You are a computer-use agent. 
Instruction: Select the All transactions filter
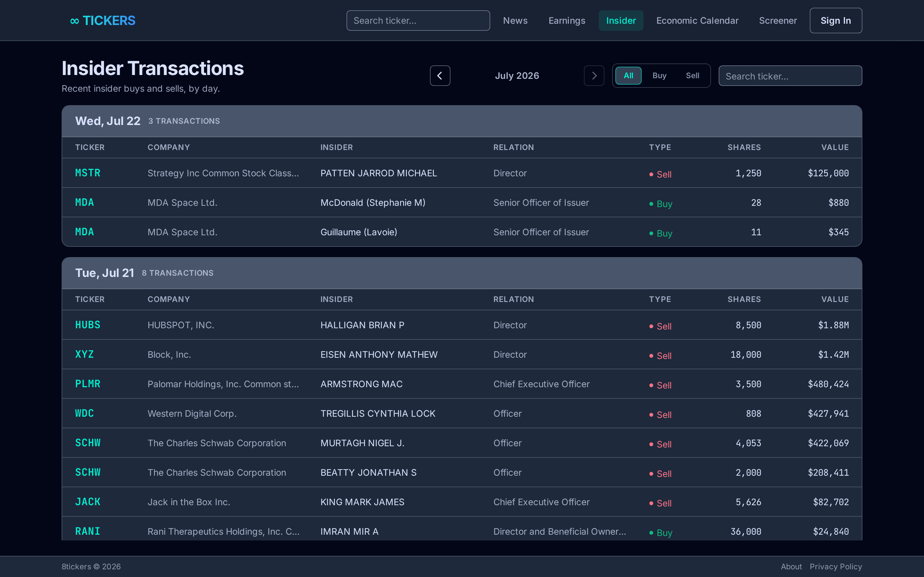pos(628,76)
